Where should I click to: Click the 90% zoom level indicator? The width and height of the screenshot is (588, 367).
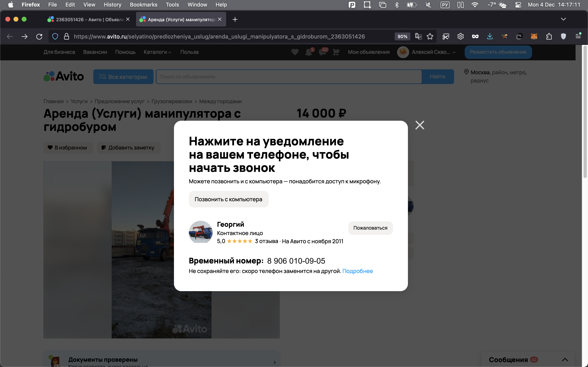tap(402, 36)
